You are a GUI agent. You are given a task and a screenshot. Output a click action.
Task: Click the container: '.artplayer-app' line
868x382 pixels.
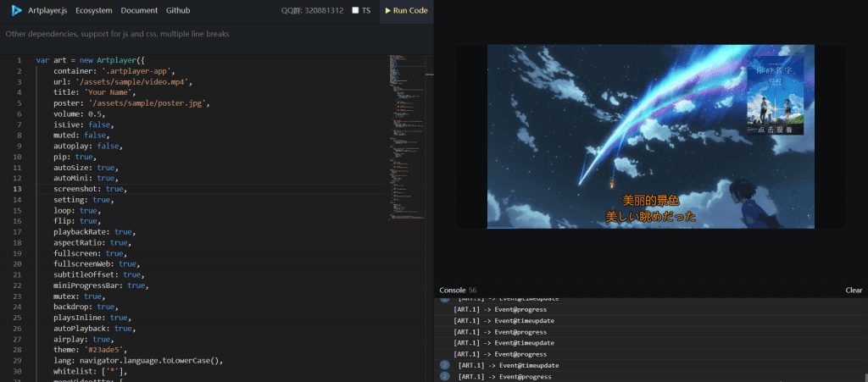[x=114, y=71]
